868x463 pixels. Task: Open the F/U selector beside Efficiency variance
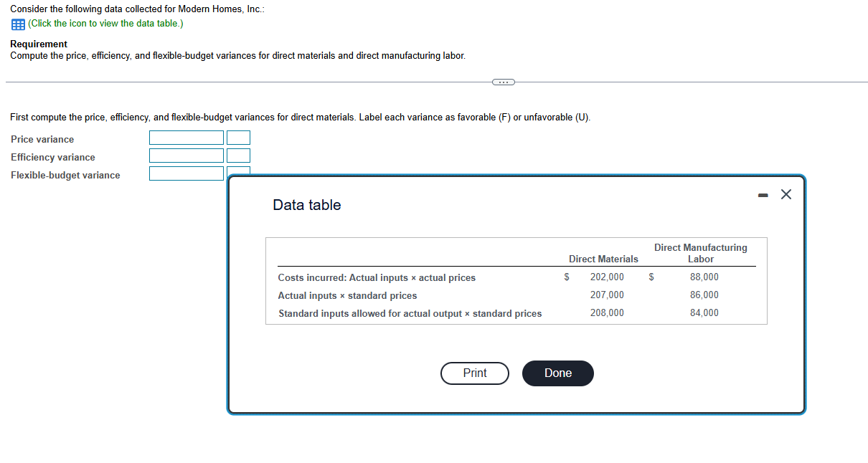(238, 156)
